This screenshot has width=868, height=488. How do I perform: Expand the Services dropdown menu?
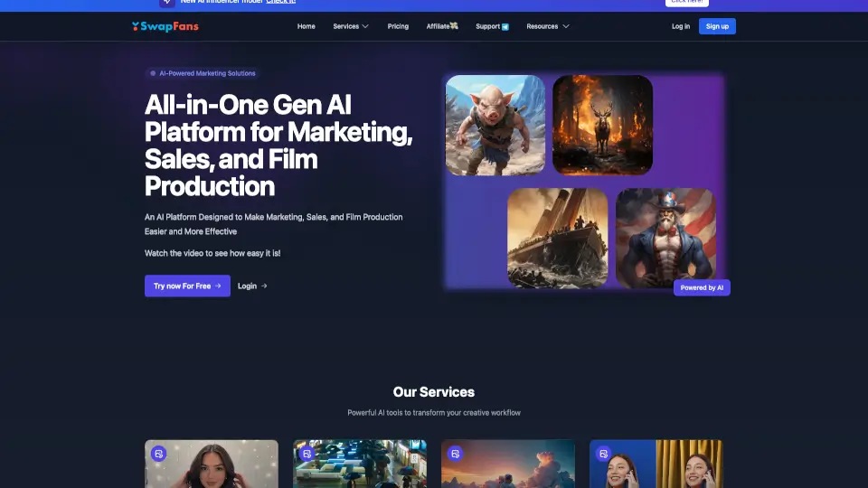(x=351, y=26)
